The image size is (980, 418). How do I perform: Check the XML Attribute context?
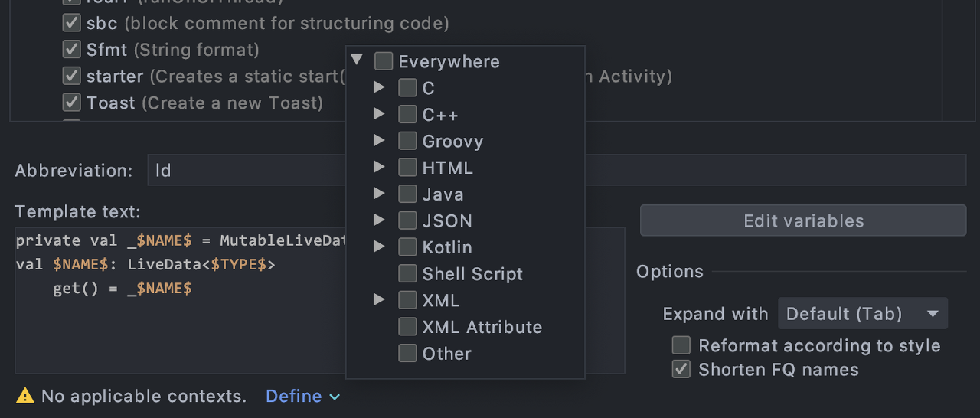[407, 327]
